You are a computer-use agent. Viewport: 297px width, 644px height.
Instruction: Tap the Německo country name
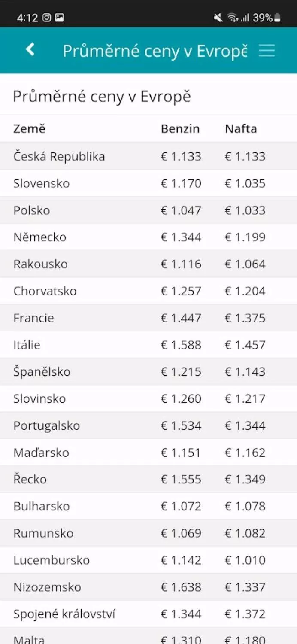coord(40,237)
